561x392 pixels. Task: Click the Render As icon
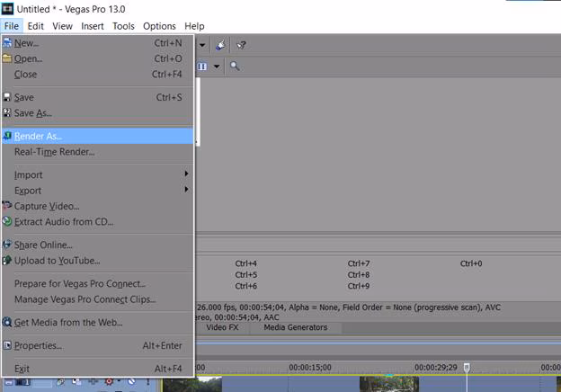coord(7,136)
